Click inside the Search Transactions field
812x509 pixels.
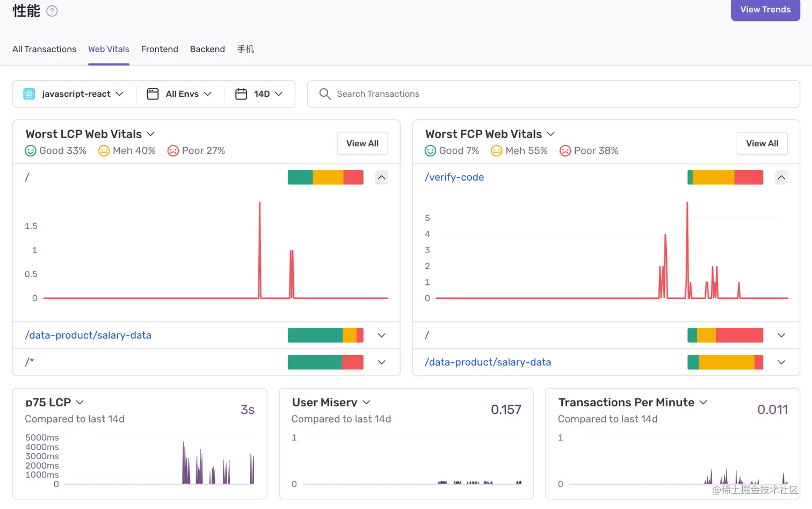[554, 94]
